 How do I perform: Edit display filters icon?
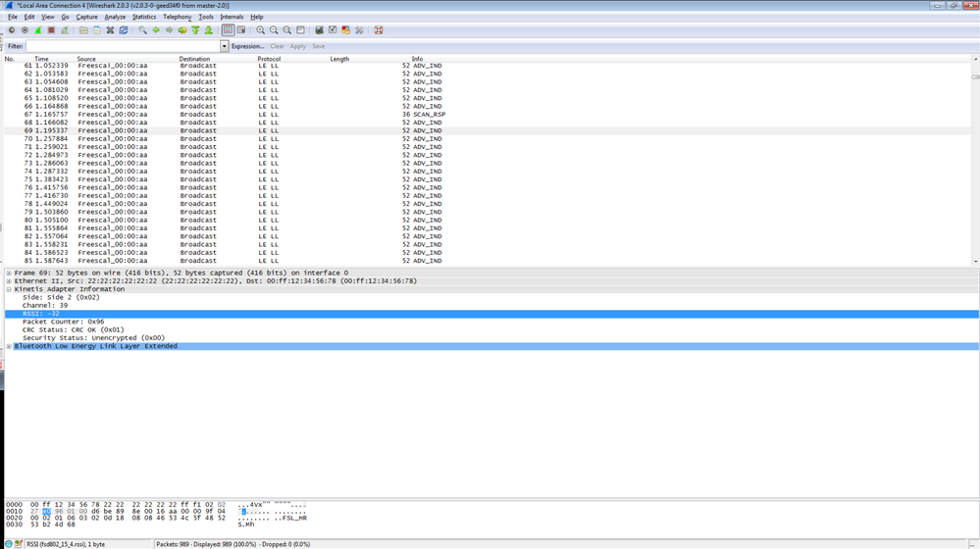[333, 30]
